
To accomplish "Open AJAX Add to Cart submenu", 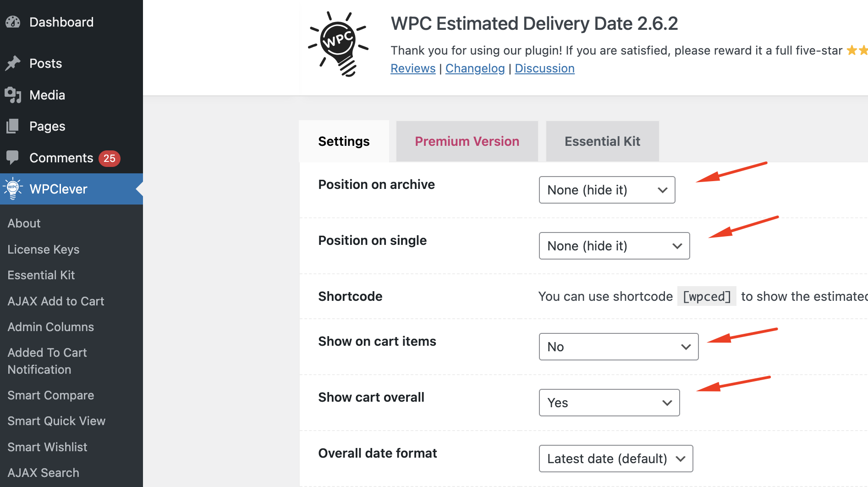I will click(x=56, y=301).
